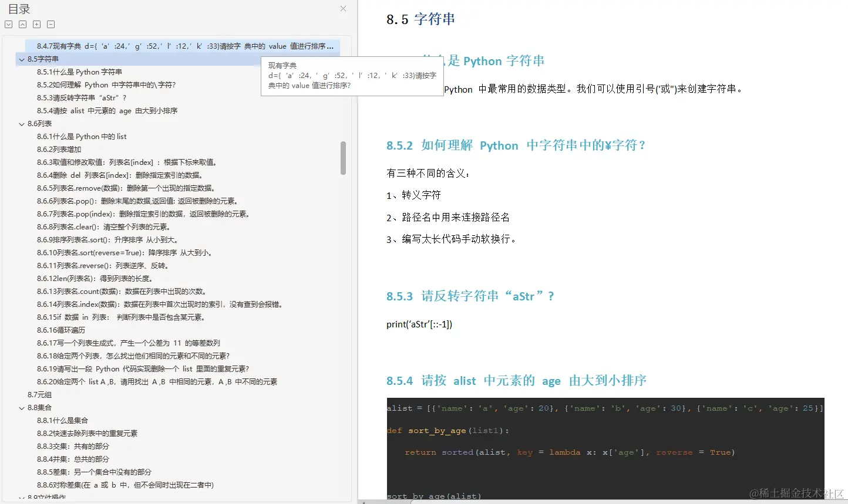Expand all headings using the plus icon
Viewport: 848px width, 504px height.
[x=36, y=23]
